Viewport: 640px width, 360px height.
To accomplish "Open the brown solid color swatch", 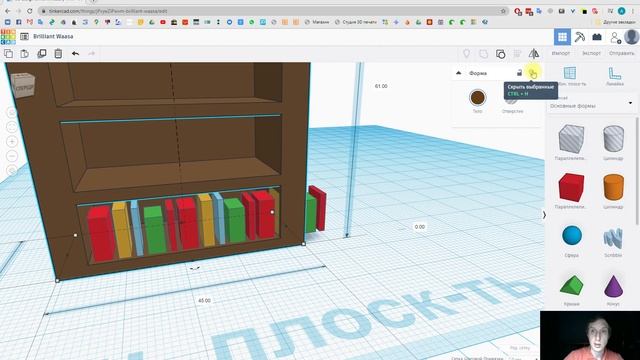I will (478, 98).
